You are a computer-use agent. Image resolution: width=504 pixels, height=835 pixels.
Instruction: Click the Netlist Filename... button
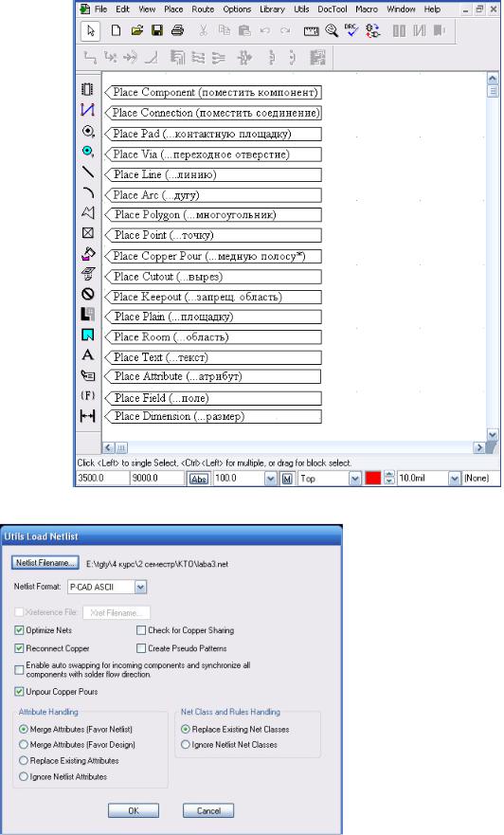point(45,562)
